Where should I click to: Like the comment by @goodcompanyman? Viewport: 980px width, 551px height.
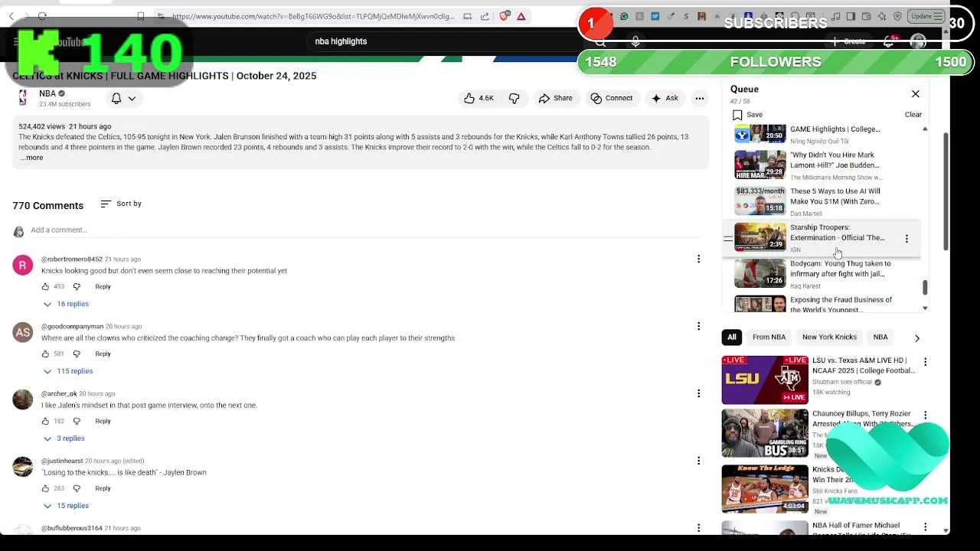[45, 354]
